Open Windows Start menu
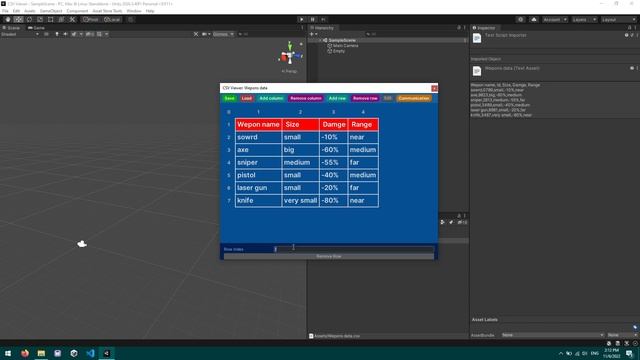The height and width of the screenshot is (360, 640). pos(8,353)
